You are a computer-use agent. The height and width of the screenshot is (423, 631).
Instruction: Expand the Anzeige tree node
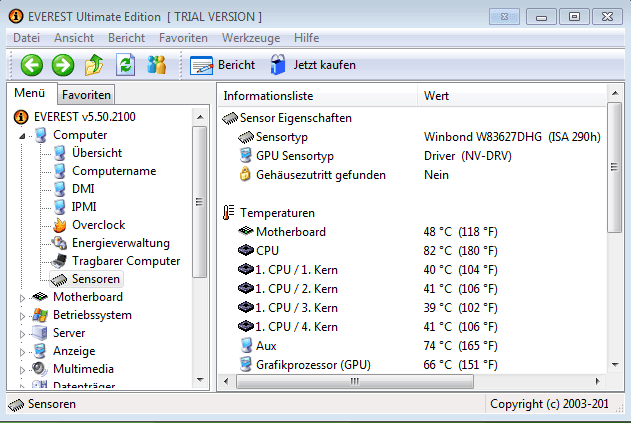[x=22, y=352]
